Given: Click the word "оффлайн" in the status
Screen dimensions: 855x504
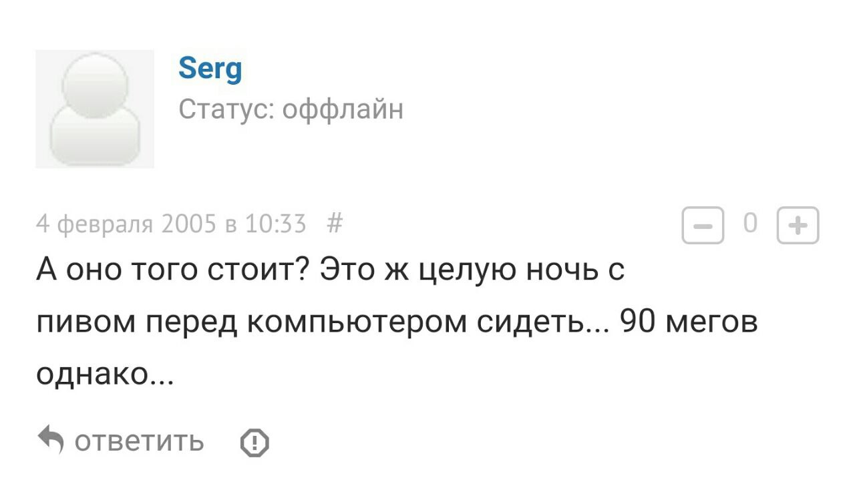Looking at the screenshot, I should [x=343, y=108].
